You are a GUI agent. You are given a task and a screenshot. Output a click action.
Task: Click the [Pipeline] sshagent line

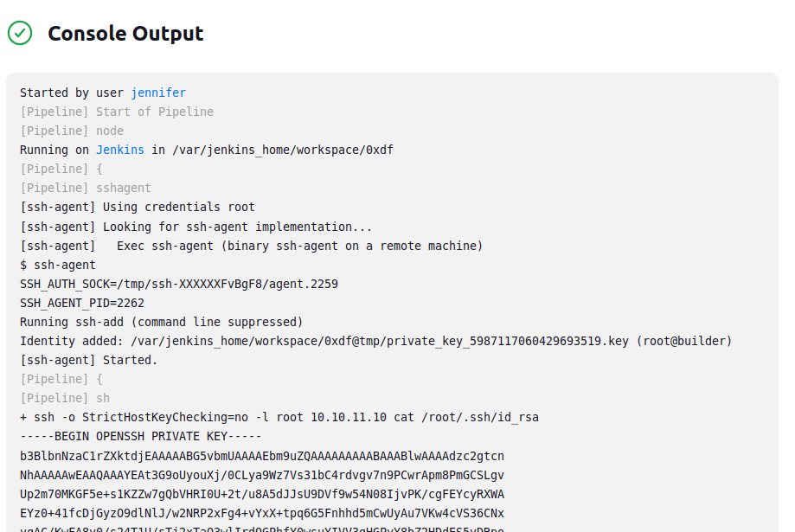click(x=86, y=188)
